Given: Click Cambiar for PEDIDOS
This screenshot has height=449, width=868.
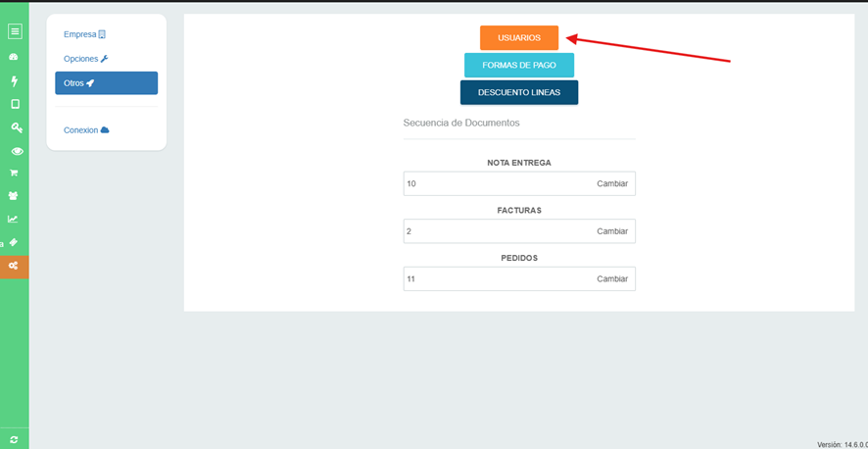Looking at the screenshot, I should (612, 279).
